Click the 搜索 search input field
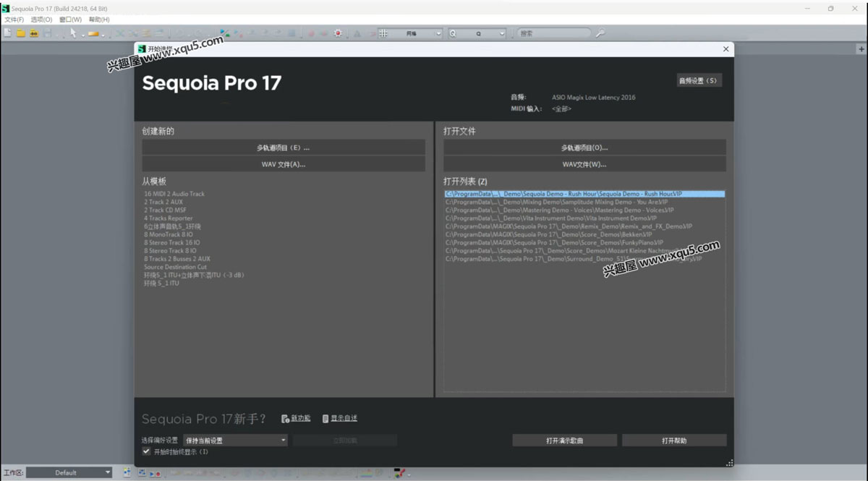 click(x=554, y=33)
